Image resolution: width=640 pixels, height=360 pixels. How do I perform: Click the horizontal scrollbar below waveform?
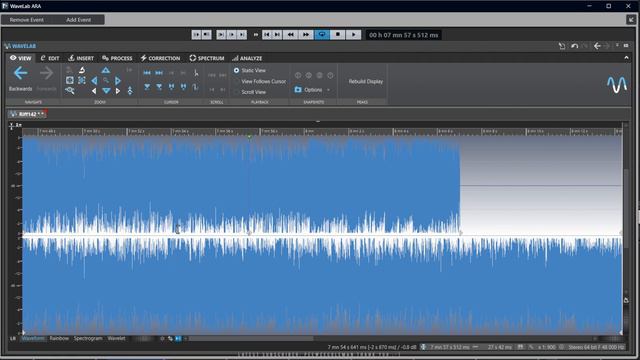point(251,338)
